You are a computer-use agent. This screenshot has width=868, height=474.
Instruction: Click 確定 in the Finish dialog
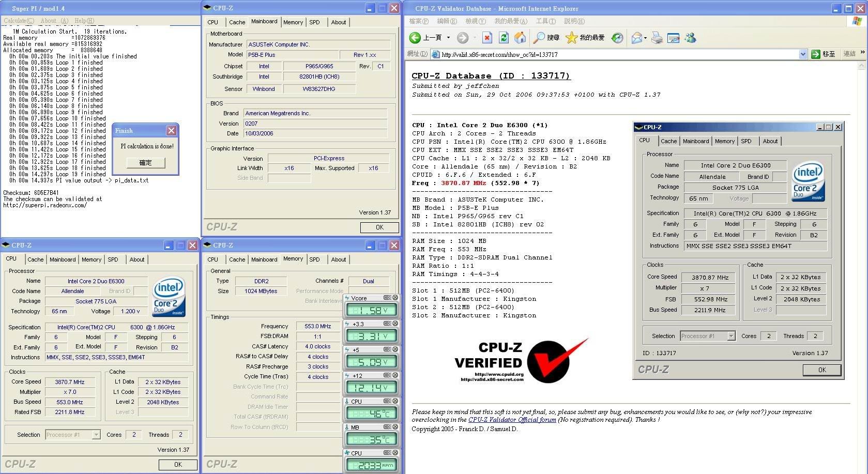[146, 162]
